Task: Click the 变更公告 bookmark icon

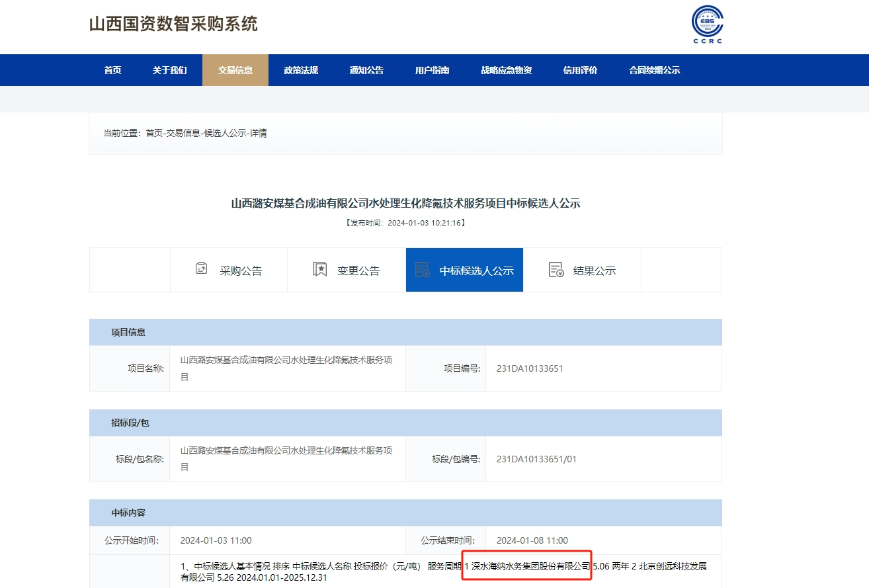Action: pyautogui.click(x=320, y=268)
